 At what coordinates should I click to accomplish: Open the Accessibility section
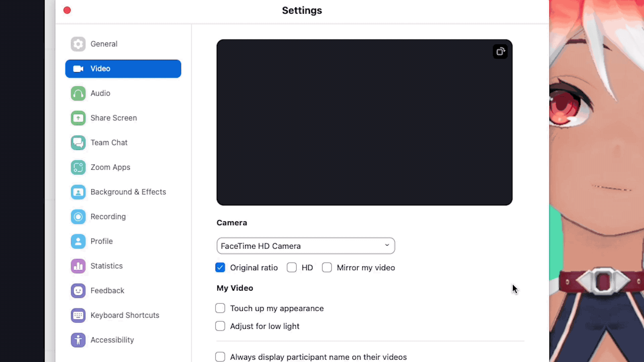[x=112, y=340]
